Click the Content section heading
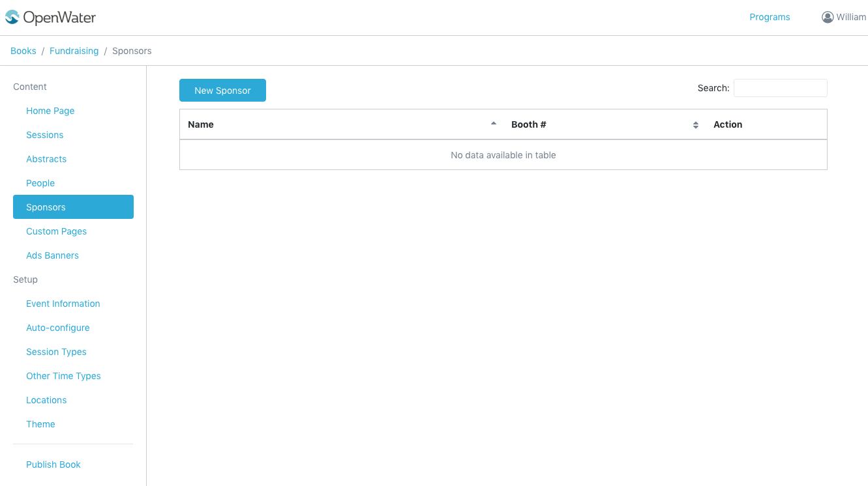 (x=30, y=87)
